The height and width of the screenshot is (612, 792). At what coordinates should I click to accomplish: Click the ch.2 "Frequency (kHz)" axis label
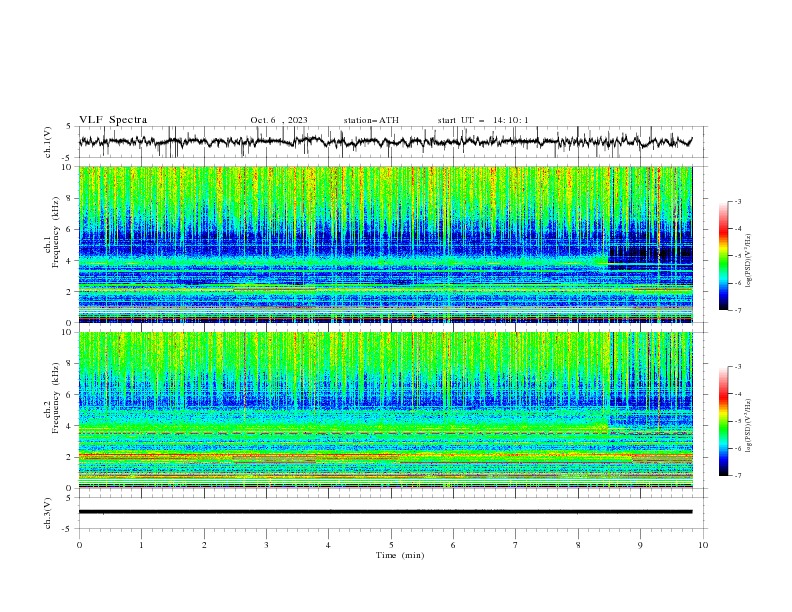click(55, 398)
